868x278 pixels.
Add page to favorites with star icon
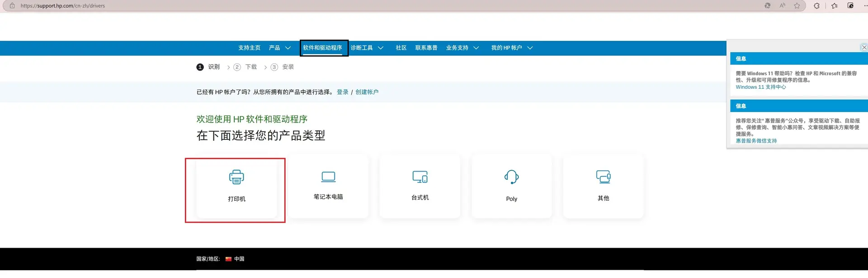[797, 6]
